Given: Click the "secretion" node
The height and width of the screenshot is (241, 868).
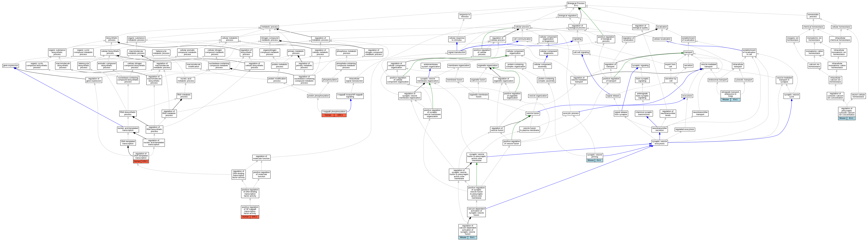Looking at the screenshot, I should 688,65.
